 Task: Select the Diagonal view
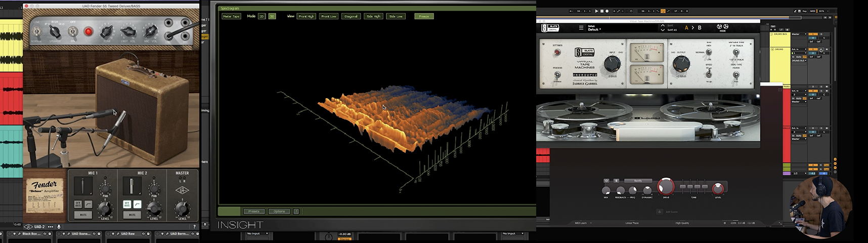[351, 16]
